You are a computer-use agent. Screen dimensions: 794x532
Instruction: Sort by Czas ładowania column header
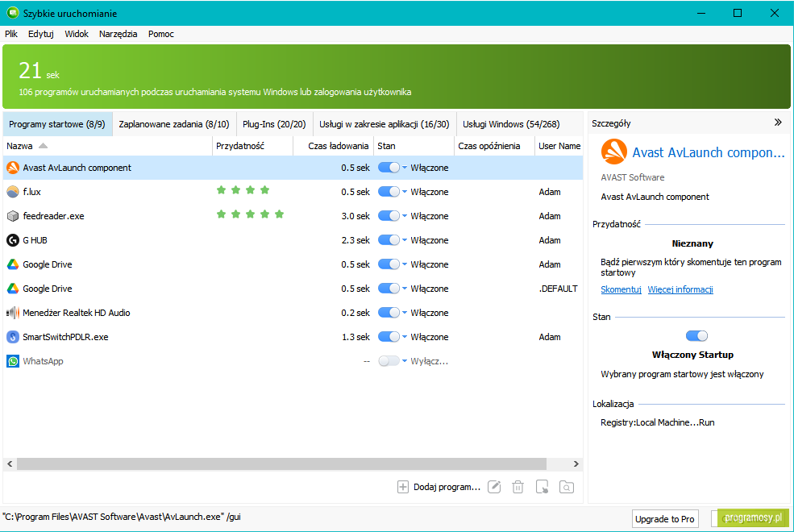click(334, 146)
